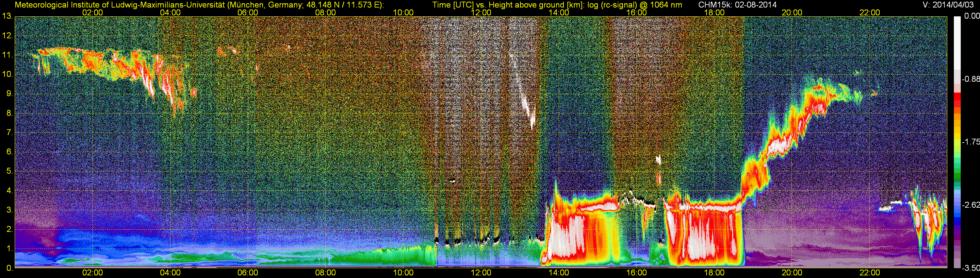Viewport: 980px width, 278px height.
Task: Click the height label '9.' on y-axis
Action: click(9, 94)
